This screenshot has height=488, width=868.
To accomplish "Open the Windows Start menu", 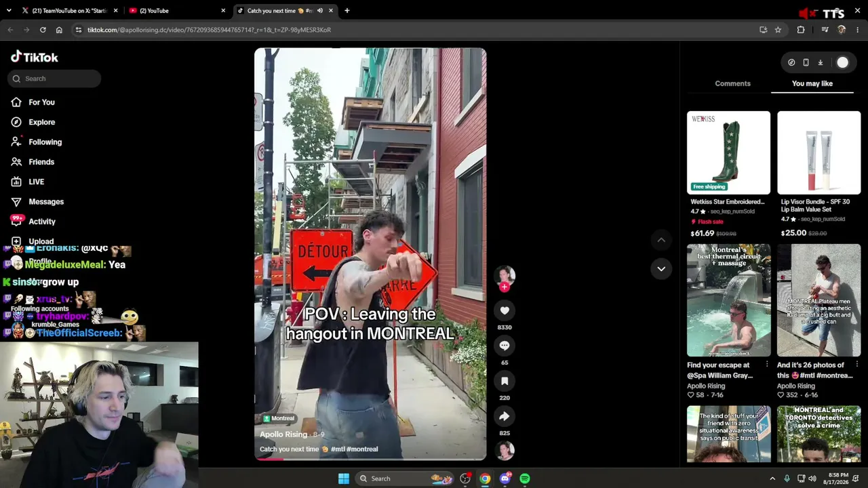I will 344,479.
